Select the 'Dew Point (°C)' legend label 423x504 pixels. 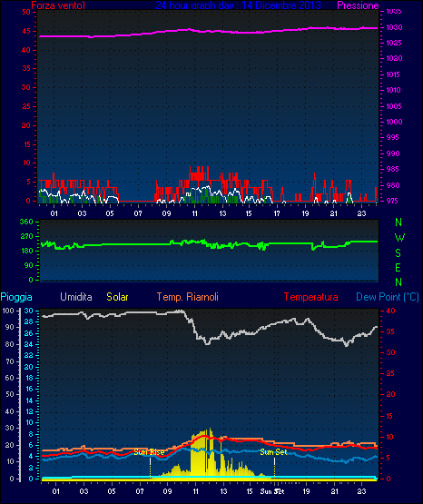tap(388, 297)
